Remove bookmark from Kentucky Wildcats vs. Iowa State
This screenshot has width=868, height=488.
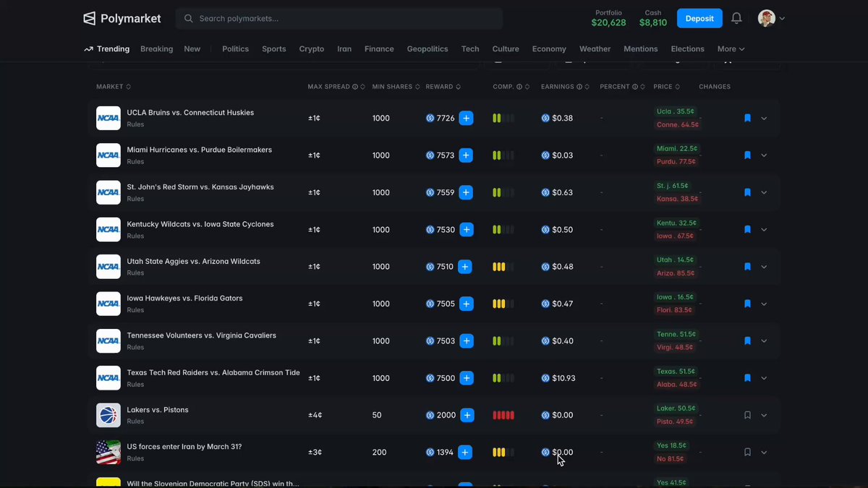[748, 230]
